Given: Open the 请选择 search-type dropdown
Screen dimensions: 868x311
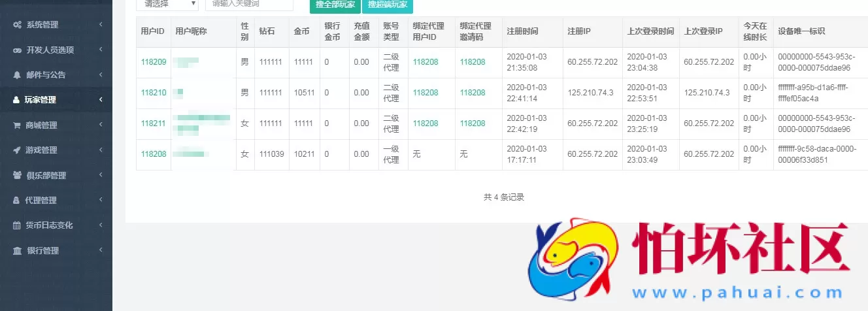Looking at the screenshot, I should 167,4.
